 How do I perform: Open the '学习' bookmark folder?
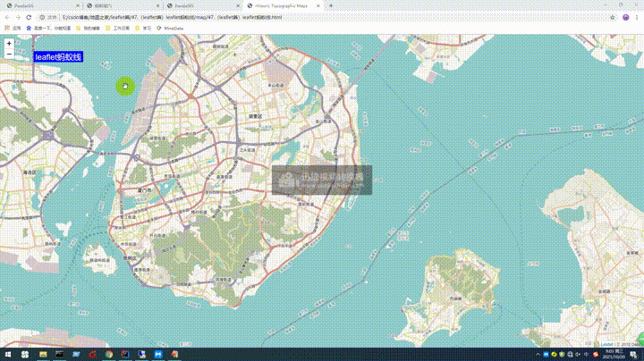tap(143, 29)
